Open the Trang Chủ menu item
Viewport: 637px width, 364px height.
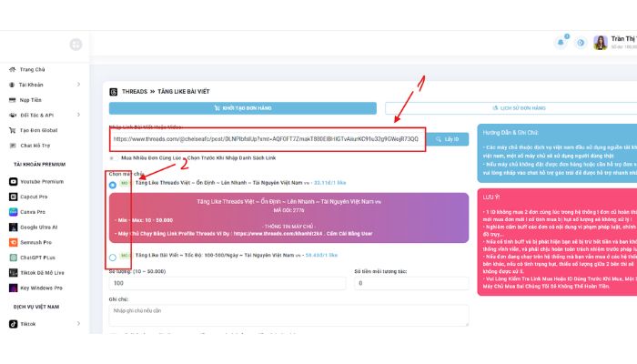click(x=32, y=69)
